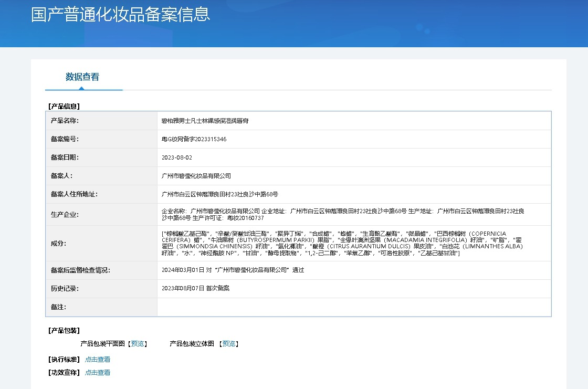Click the 备注 label cell

pyautogui.click(x=101, y=307)
